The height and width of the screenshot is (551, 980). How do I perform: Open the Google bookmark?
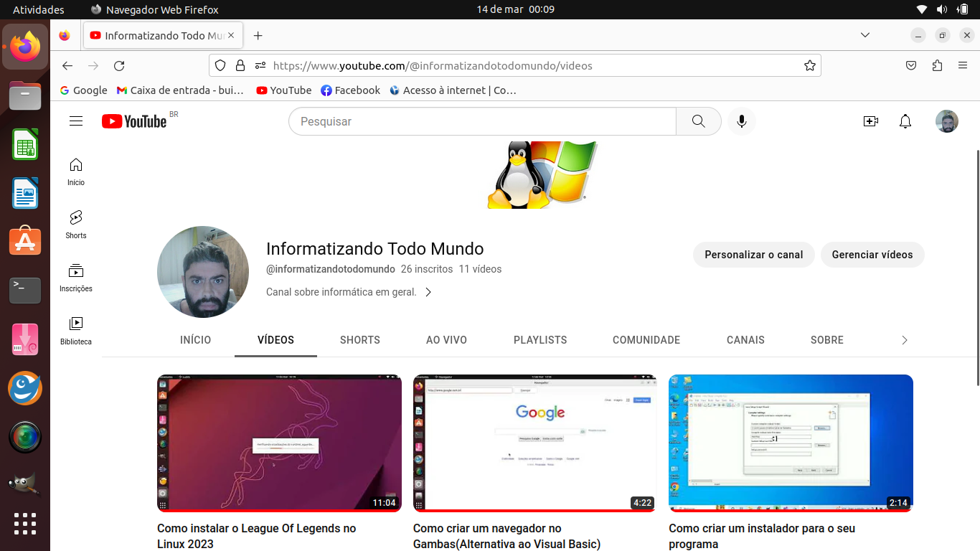click(83, 90)
